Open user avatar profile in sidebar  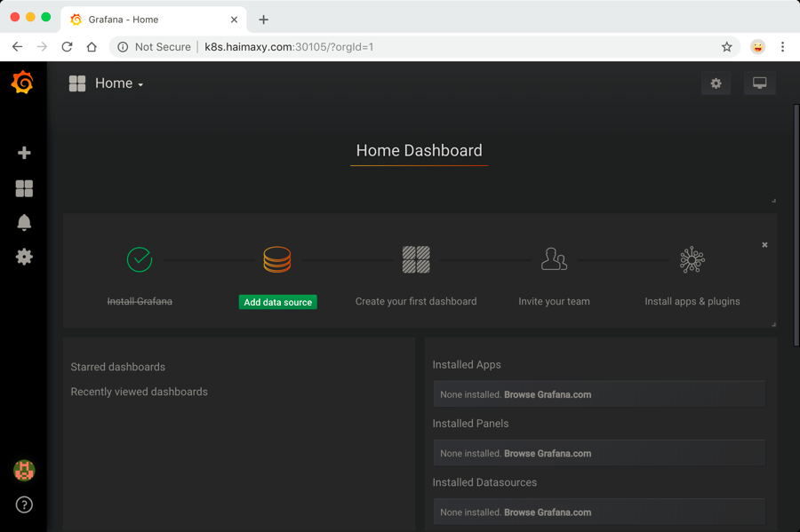click(24, 471)
